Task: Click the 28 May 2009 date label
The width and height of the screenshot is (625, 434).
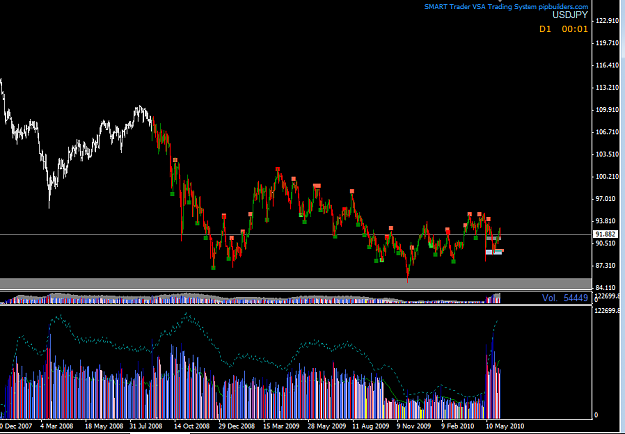Action: click(327, 426)
